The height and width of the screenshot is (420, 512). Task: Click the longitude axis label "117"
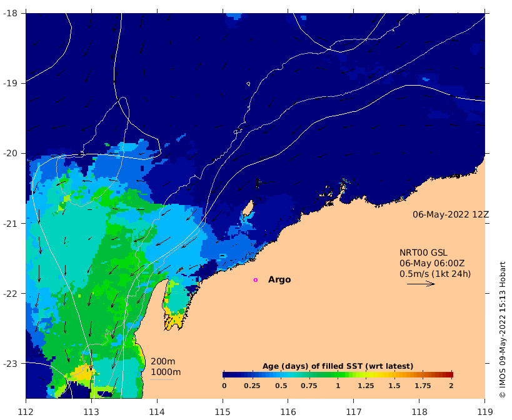coord(354,412)
